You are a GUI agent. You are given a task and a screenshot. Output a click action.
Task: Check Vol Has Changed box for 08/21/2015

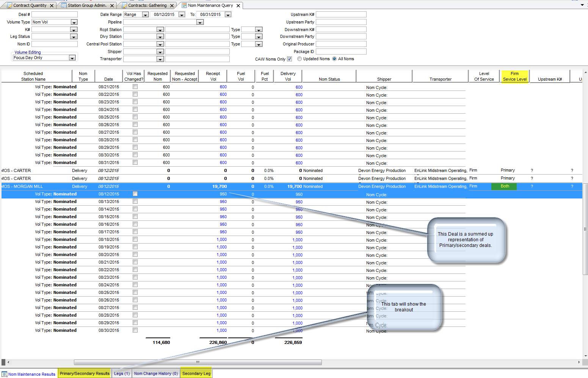[x=135, y=87]
